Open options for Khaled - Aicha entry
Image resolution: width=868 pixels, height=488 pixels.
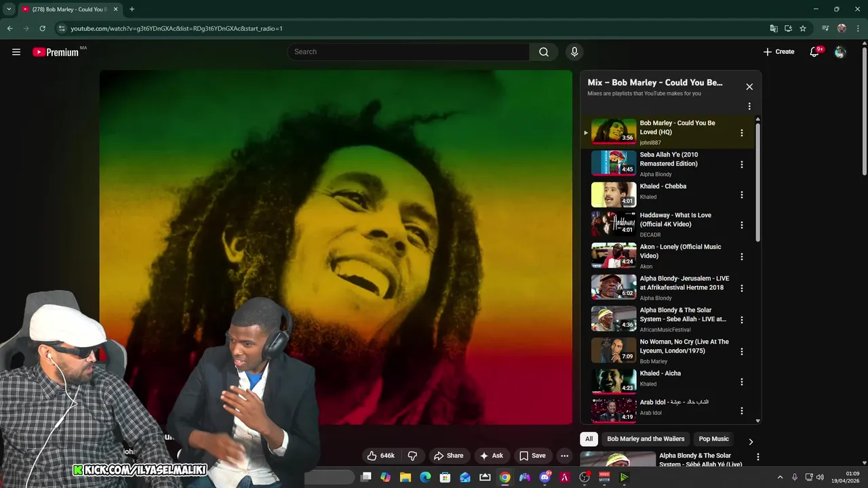742,382
